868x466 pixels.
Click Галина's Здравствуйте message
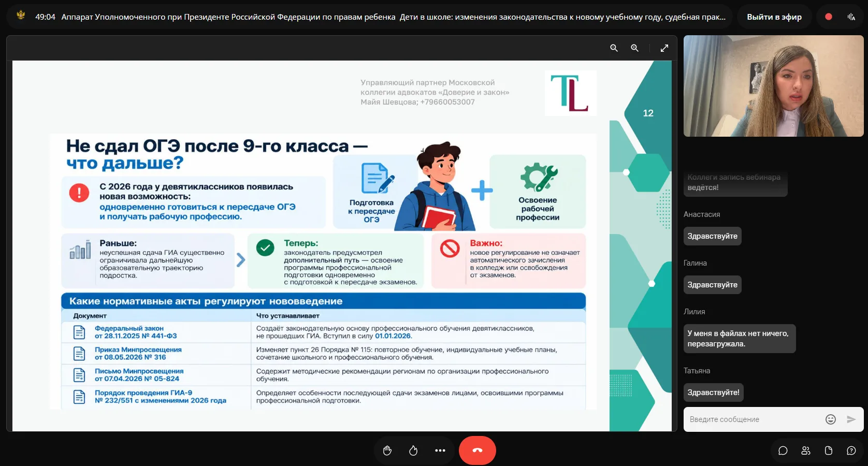pos(713,285)
